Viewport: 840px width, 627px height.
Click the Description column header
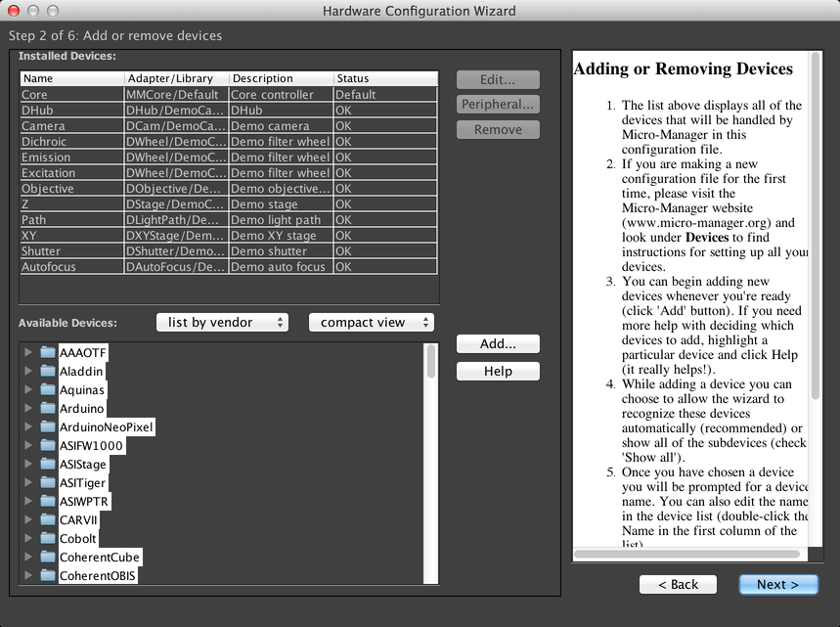tap(282, 78)
